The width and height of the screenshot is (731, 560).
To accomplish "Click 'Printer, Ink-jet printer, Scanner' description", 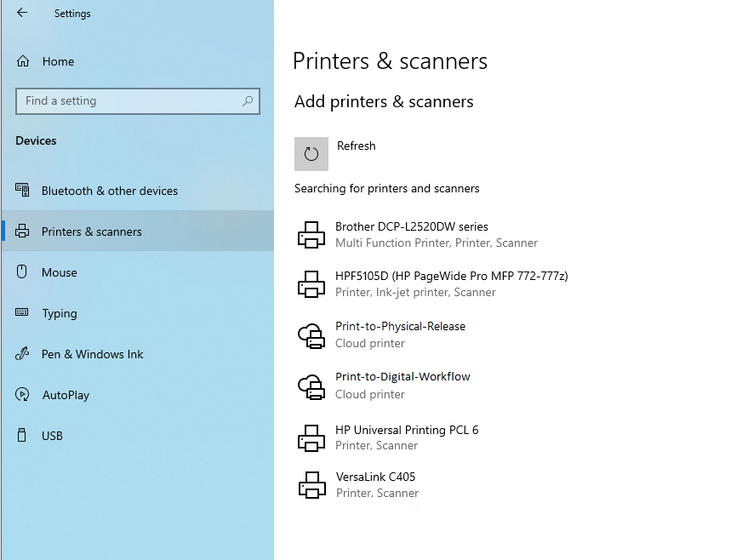I will coord(415,293).
